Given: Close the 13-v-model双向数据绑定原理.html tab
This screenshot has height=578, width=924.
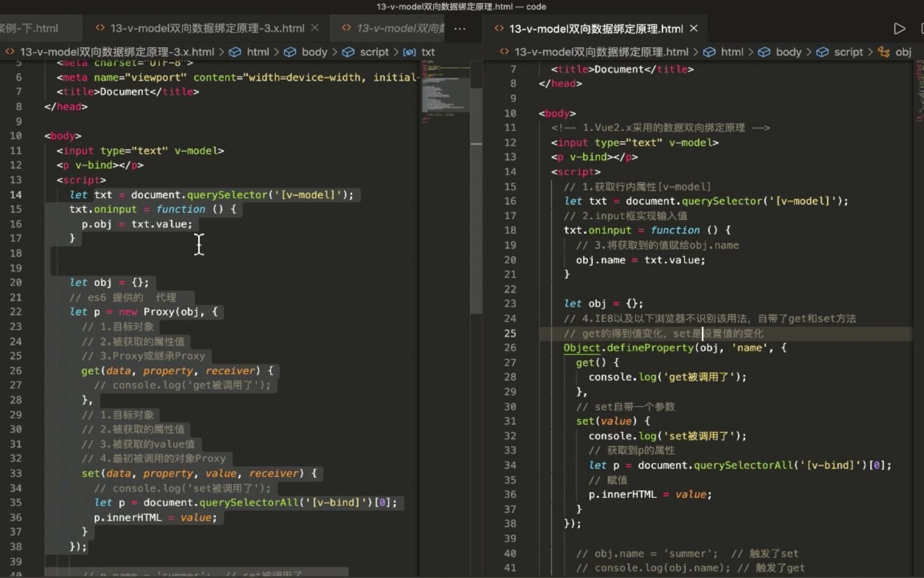Looking at the screenshot, I should (x=694, y=28).
